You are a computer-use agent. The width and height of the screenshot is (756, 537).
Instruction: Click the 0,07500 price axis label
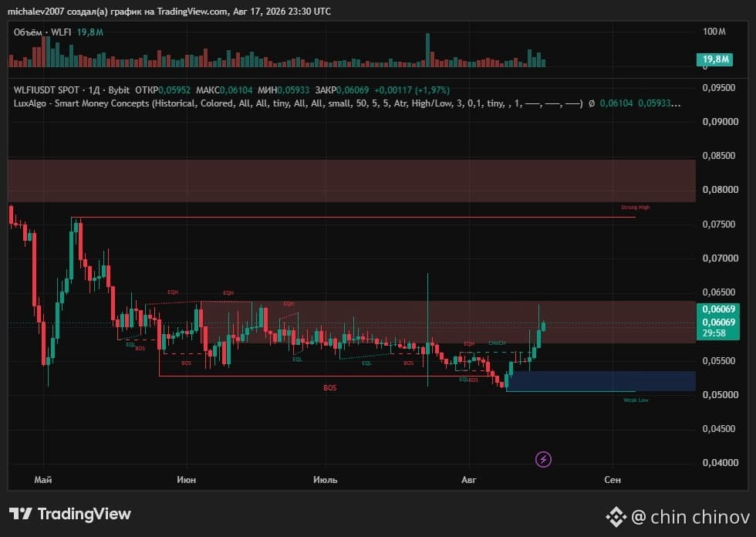tap(720, 225)
